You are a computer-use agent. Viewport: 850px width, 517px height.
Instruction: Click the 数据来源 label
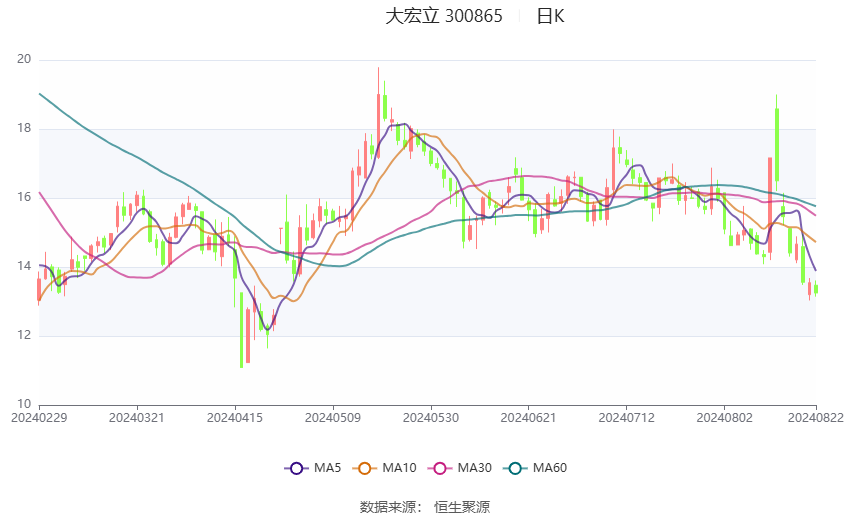pos(388,507)
